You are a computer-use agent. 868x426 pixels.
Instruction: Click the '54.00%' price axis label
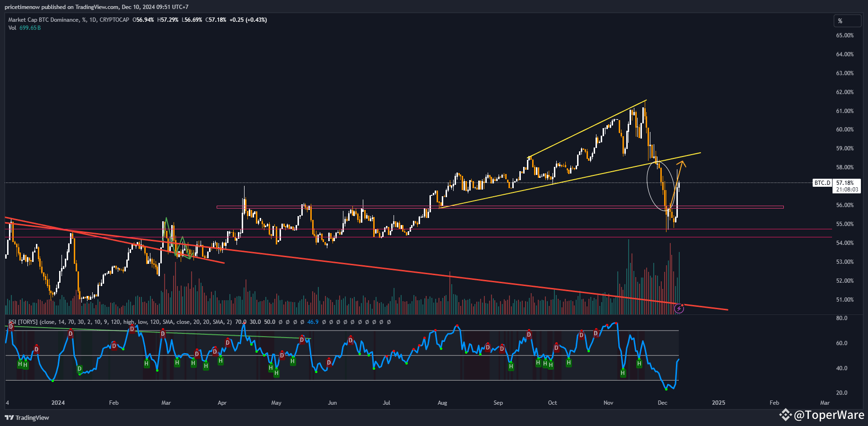tap(845, 243)
